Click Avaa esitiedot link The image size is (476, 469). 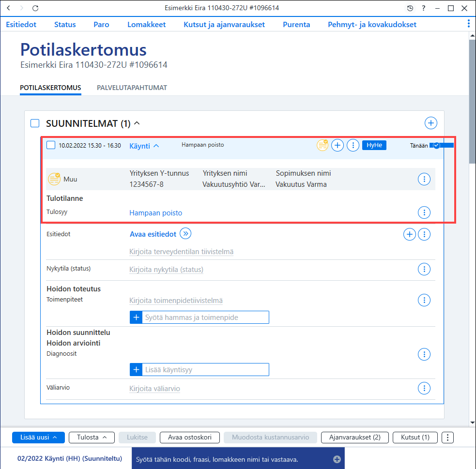tap(153, 234)
